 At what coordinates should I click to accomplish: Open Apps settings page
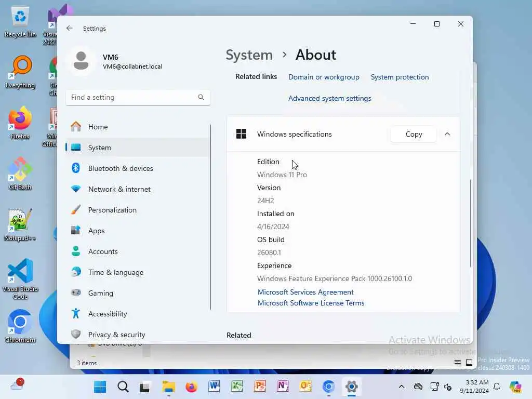tap(137, 231)
